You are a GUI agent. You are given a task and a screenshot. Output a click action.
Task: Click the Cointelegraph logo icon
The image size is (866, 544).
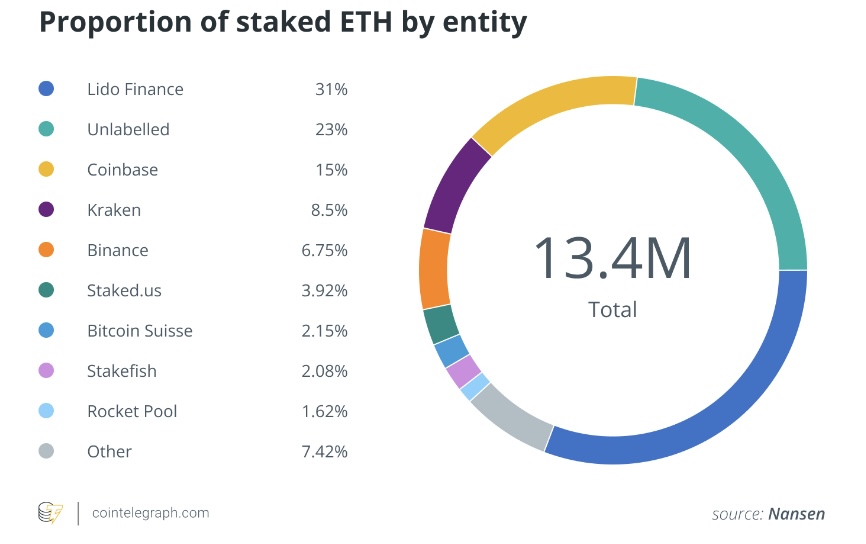50,513
